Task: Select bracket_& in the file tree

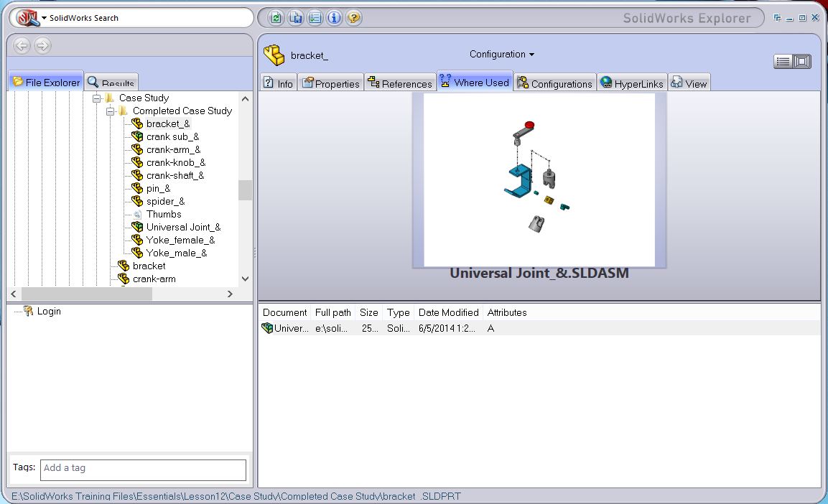Action: pos(168,123)
